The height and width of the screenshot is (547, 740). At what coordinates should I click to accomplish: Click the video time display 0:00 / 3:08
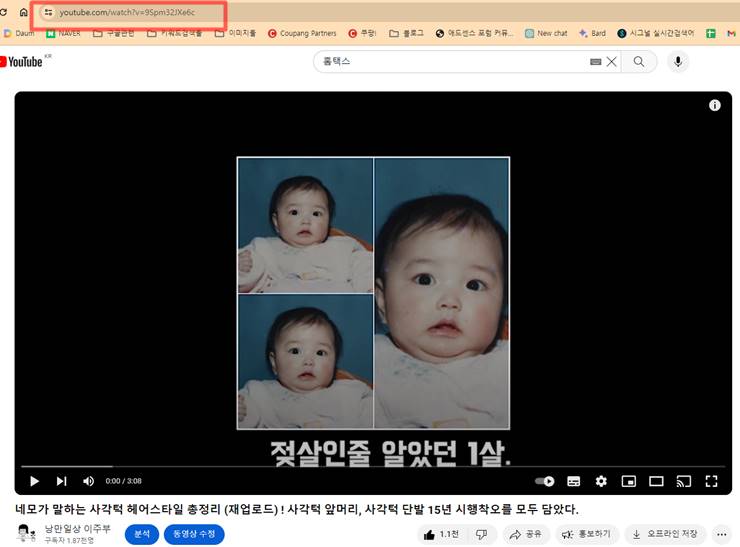(123, 481)
